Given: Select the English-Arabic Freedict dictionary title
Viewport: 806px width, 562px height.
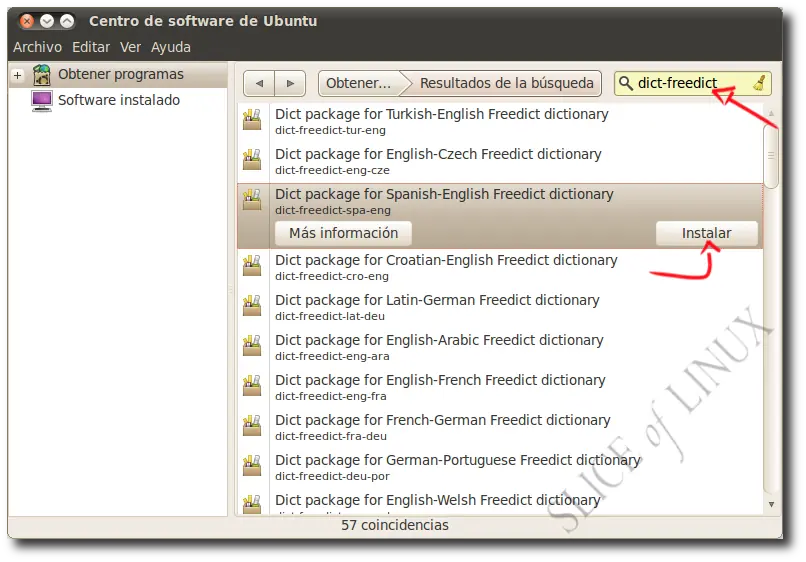Looking at the screenshot, I should [439, 340].
